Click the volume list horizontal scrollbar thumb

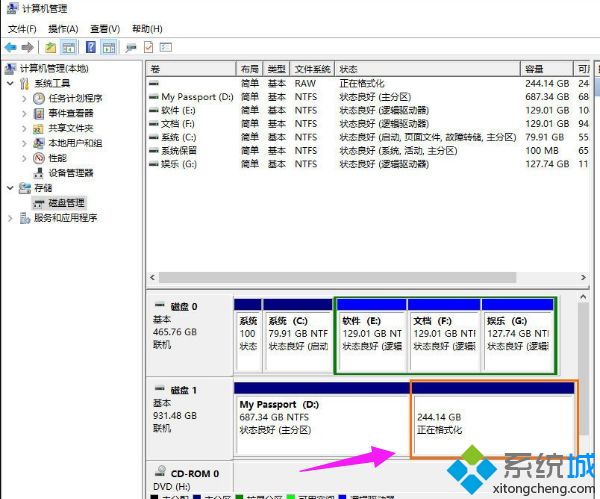click(x=338, y=277)
